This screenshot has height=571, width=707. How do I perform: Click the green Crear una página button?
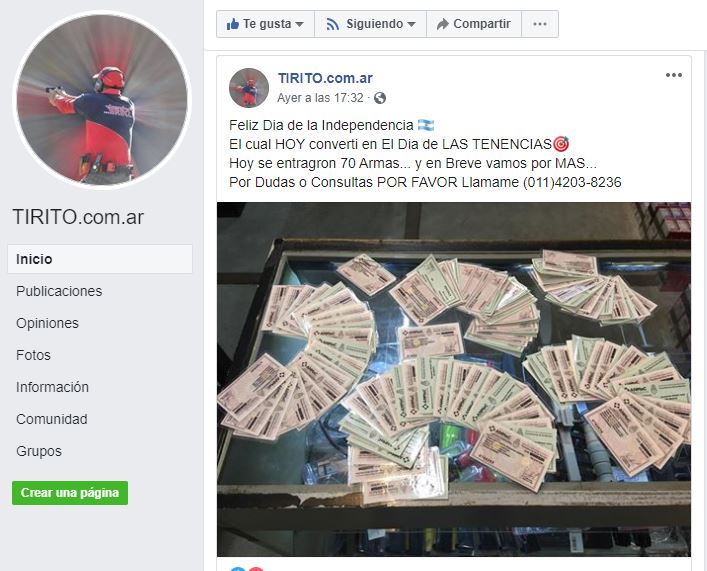pyautogui.click(x=70, y=493)
